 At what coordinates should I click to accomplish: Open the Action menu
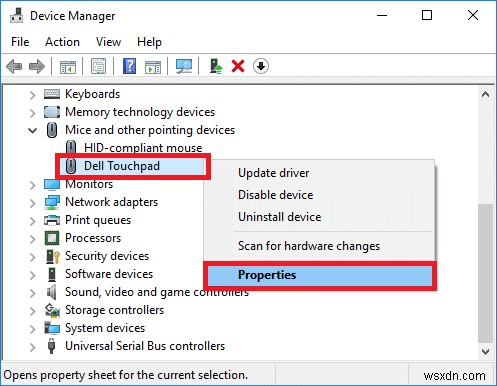tap(62, 42)
